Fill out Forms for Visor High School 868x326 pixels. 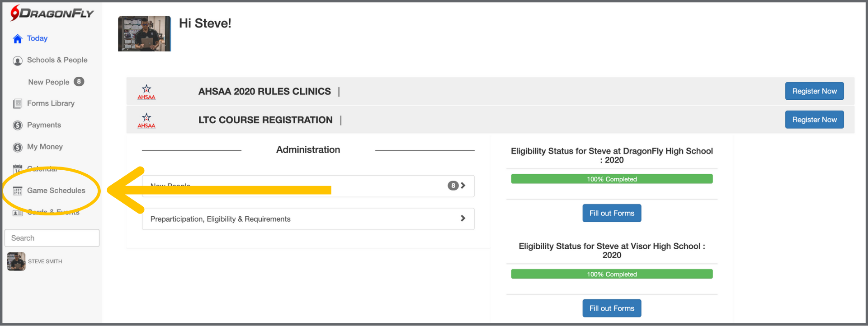612,308
